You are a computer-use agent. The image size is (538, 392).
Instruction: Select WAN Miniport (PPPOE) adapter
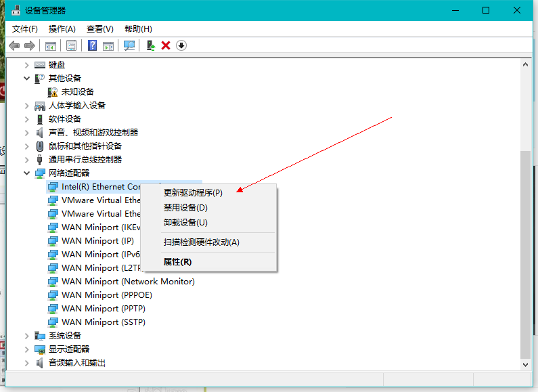coord(106,295)
